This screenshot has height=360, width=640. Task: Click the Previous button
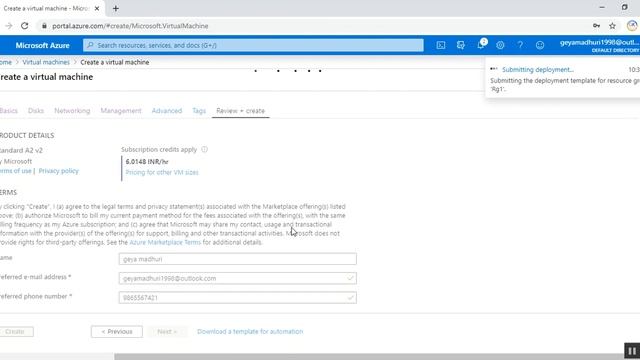pyautogui.click(x=117, y=331)
